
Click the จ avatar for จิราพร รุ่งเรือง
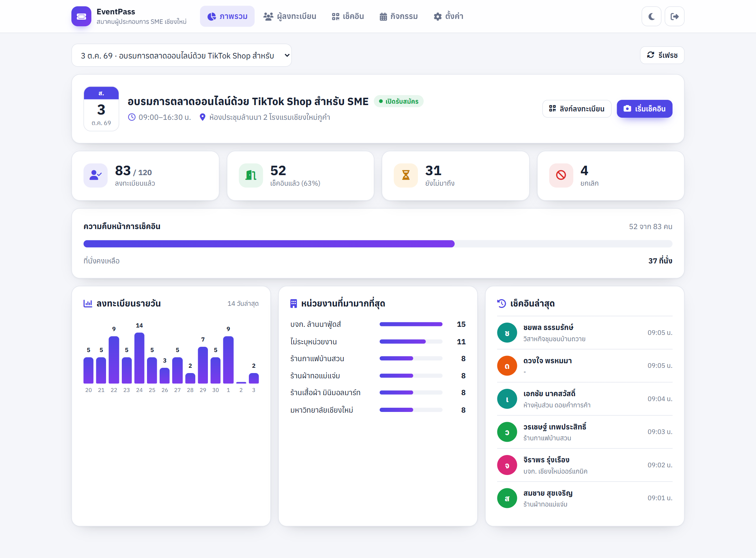click(x=507, y=465)
